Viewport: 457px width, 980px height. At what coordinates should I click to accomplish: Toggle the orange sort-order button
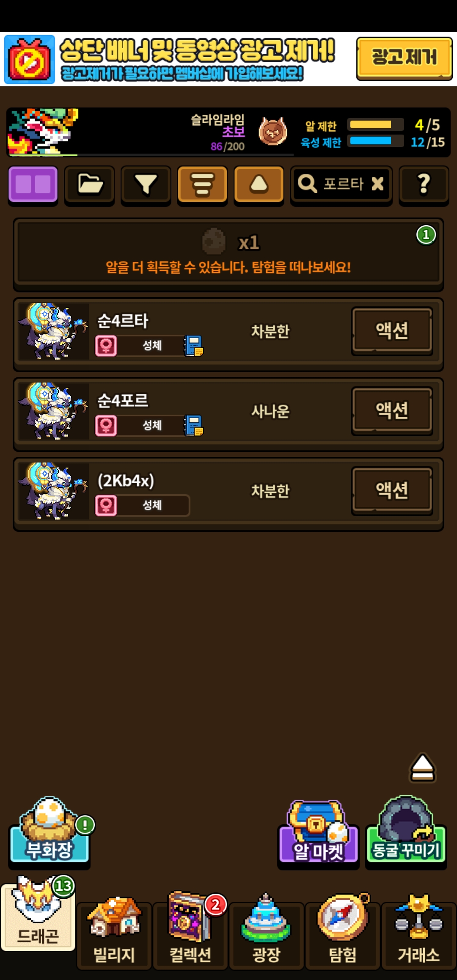(x=202, y=185)
